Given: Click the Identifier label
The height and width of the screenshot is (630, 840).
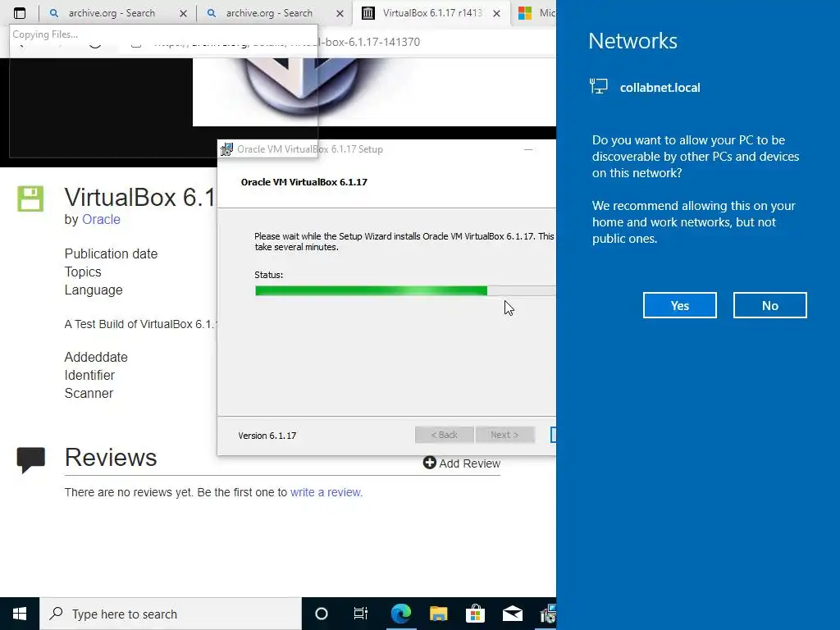Looking at the screenshot, I should [89, 375].
